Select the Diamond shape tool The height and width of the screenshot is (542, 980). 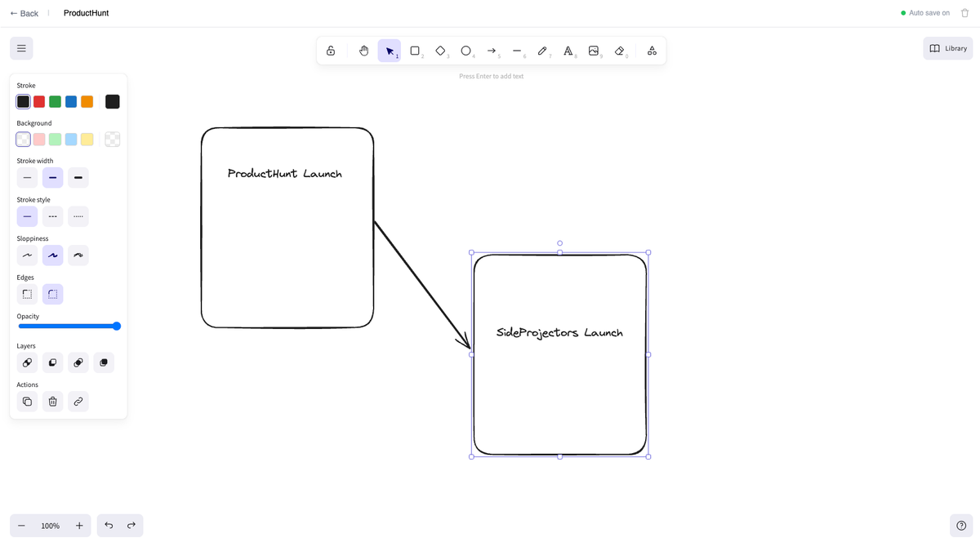[x=440, y=51]
